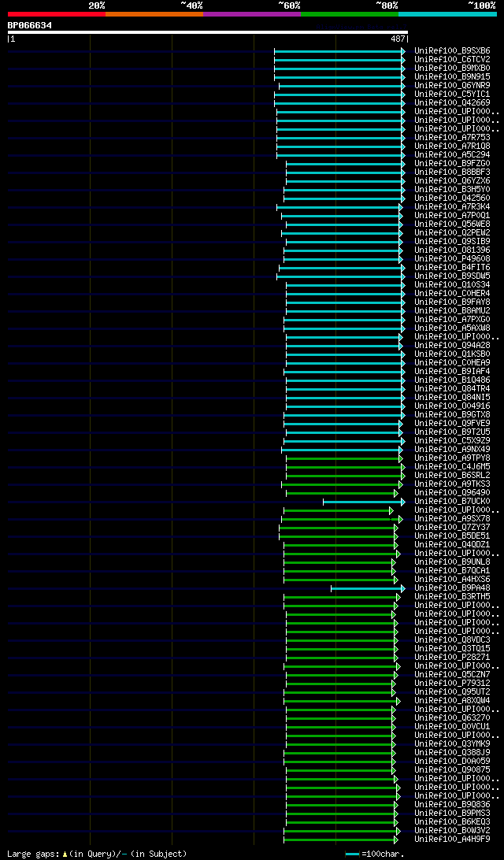Select the UniRef100_B9UNL8 label
This screenshot has height=860, width=504.
[453, 562]
